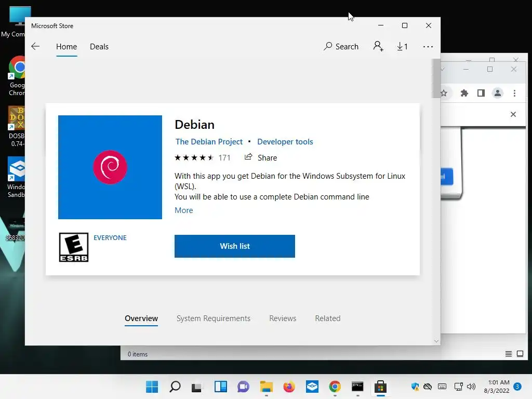The image size is (532, 399).
Task: Open Task View on taskbar
Action: coord(197,387)
